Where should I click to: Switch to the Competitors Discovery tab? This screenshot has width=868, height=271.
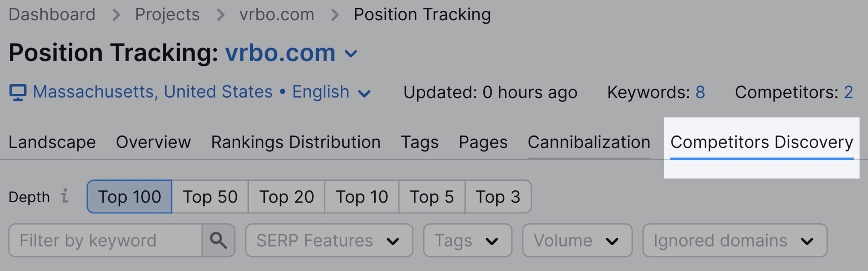click(761, 142)
